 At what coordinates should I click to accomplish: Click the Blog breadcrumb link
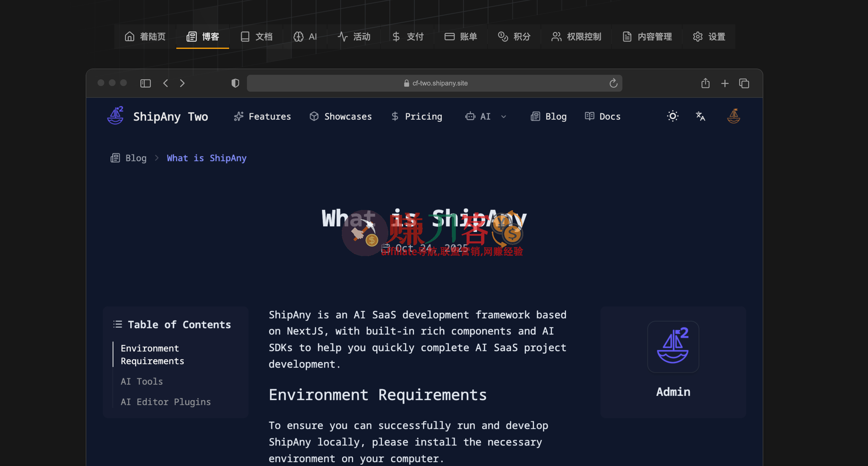(x=136, y=158)
